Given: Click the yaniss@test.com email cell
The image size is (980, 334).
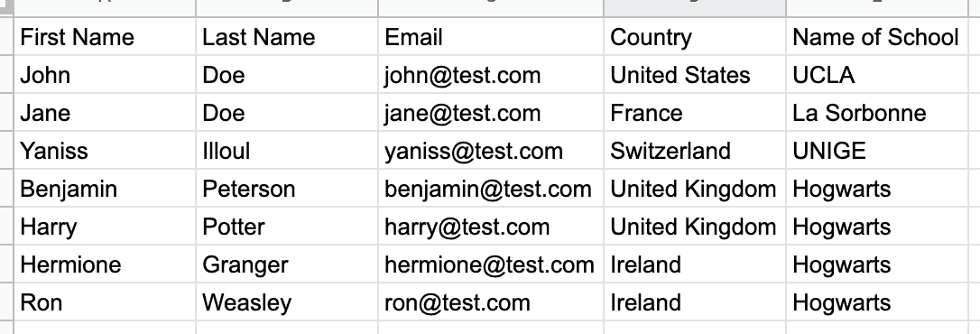Looking at the screenshot, I should [x=491, y=151].
